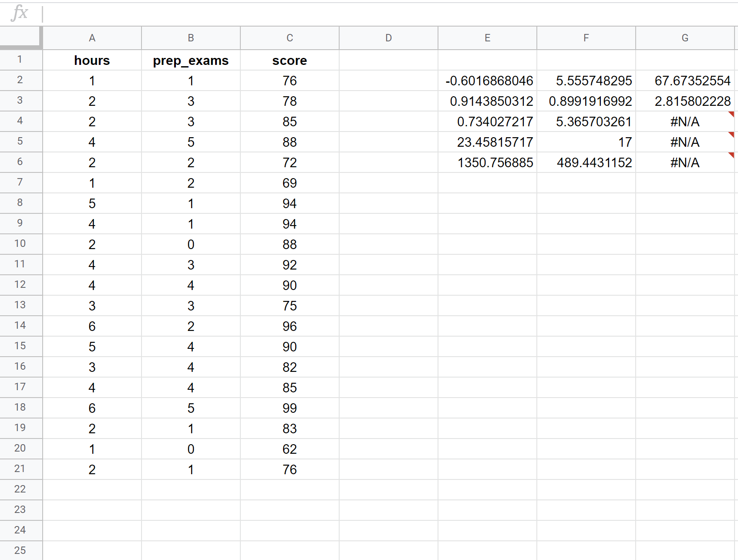Viewport: 738px width, 560px height.
Task: Select score cell with 83
Action: [x=290, y=428]
